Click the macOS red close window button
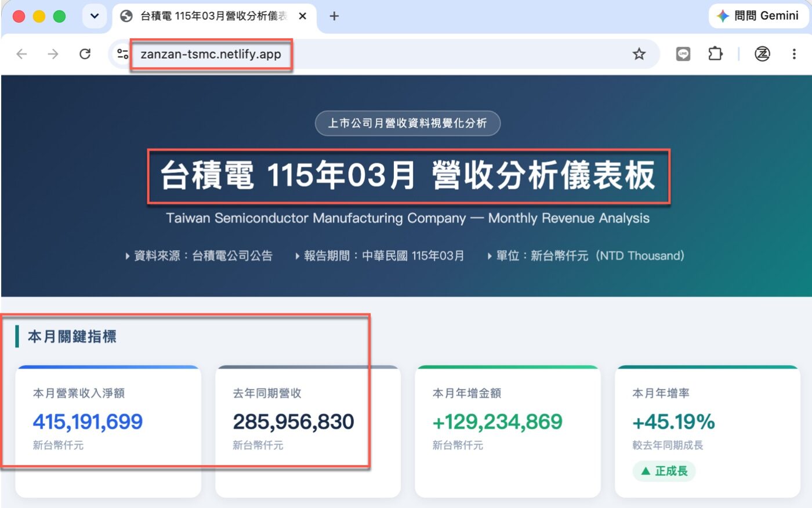Viewport: 812px width, 508px height. coord(19,16)
